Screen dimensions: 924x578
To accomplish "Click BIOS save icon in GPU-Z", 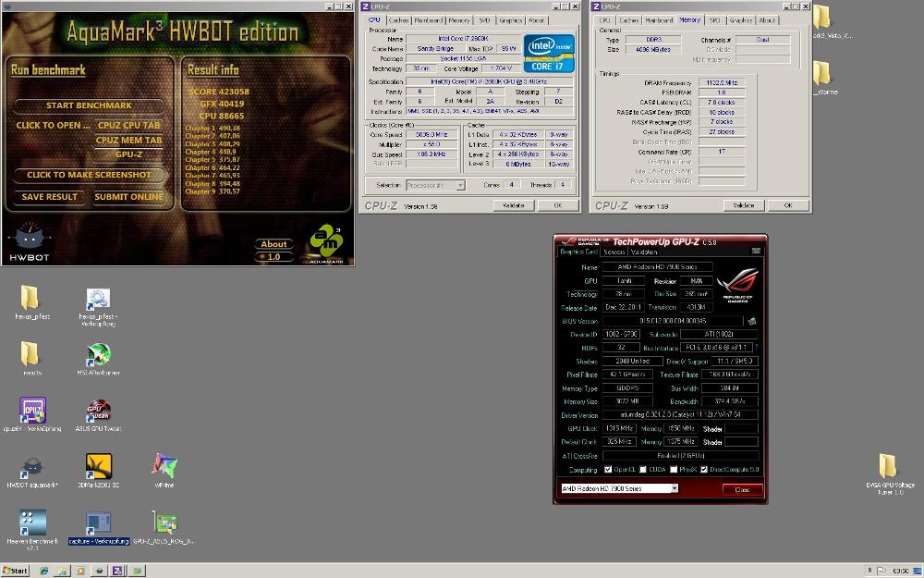I will click(752, 322).
